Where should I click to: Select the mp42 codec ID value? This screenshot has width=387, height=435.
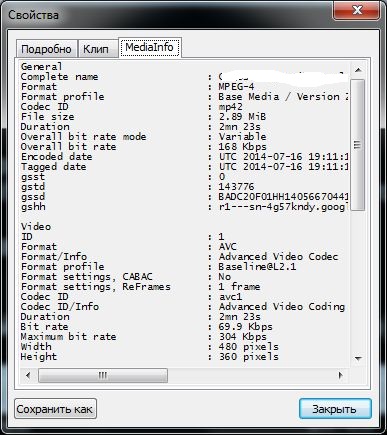[x=230, y=107]
